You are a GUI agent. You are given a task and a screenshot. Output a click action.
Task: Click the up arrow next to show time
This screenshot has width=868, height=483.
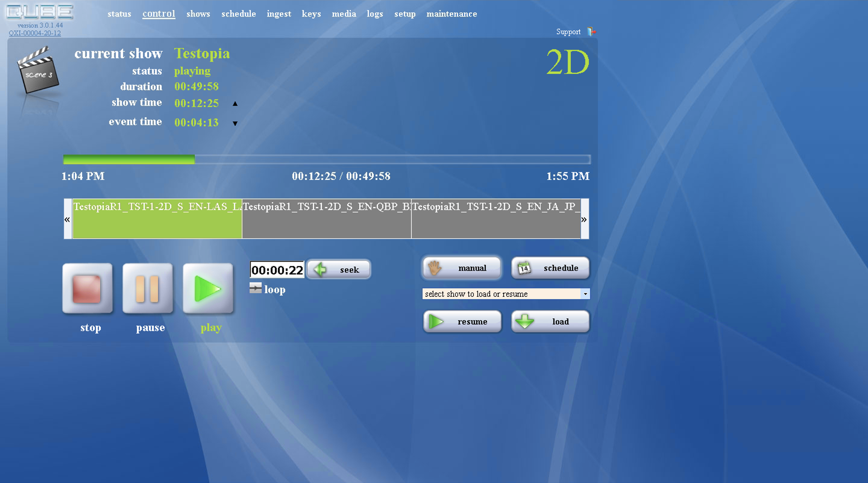235,104
